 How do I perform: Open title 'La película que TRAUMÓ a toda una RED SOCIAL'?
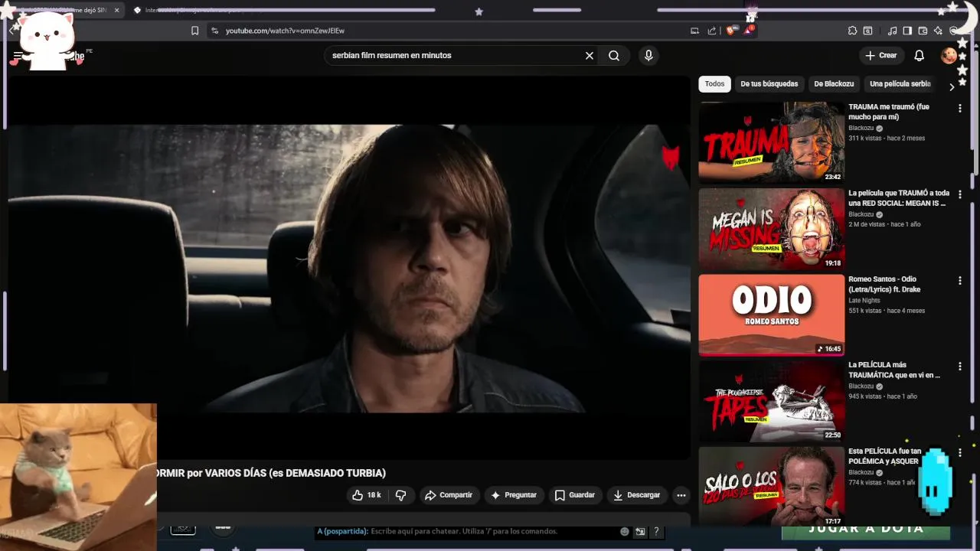899,198
